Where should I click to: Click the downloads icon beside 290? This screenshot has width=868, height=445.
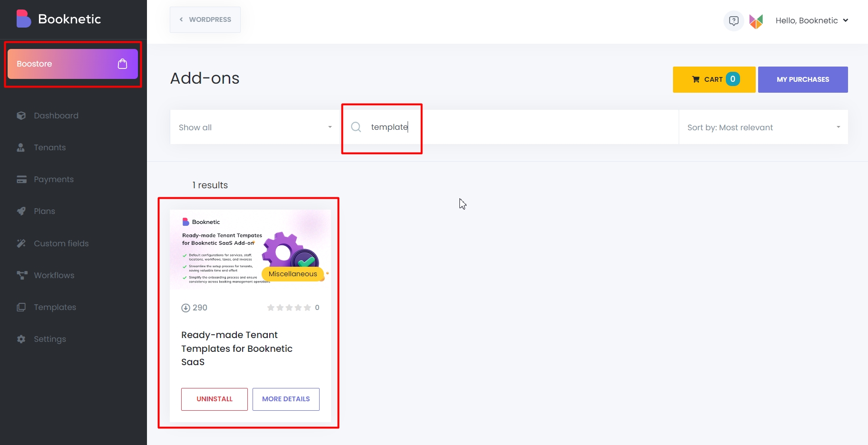click(186, 308)
